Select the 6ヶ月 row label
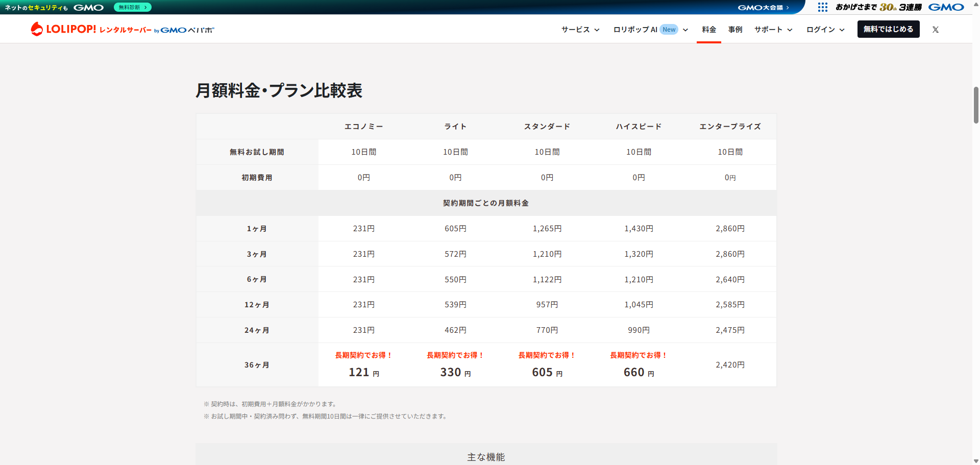Screen dimensions: 980x465 257,279
